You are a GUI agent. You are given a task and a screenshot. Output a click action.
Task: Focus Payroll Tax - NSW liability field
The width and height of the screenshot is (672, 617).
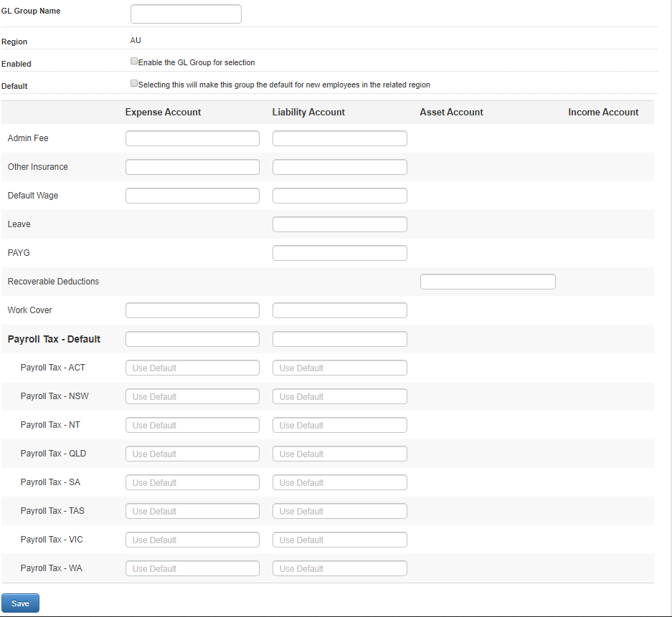click(x=339, y=396)
